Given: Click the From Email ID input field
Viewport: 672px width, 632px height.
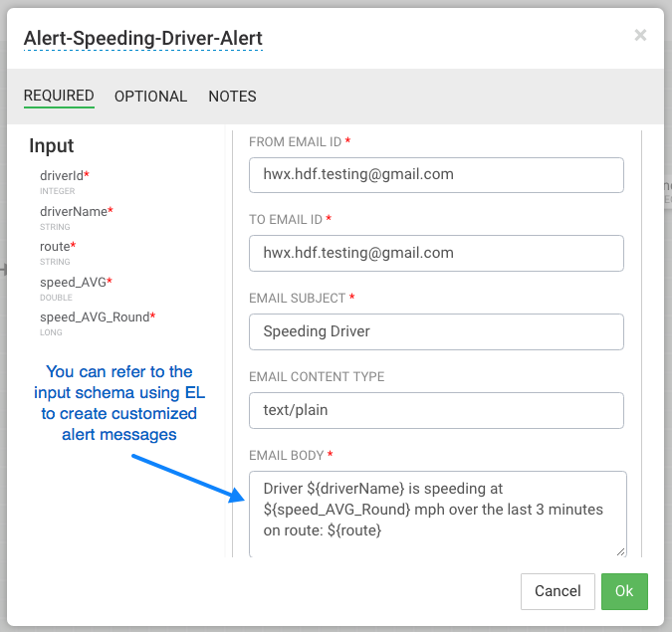Looking at the screenshot, I should click(x=436, y=175).
